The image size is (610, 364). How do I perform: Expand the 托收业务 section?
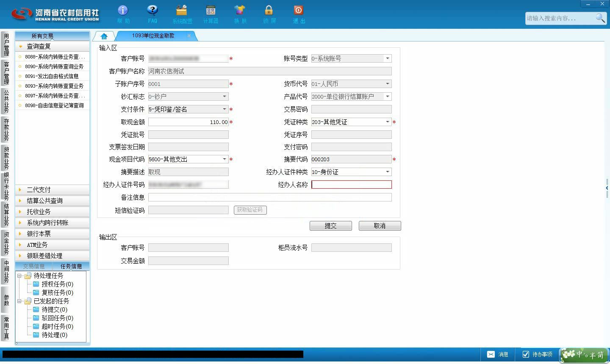pyautogui.click(x=52, y=212)
